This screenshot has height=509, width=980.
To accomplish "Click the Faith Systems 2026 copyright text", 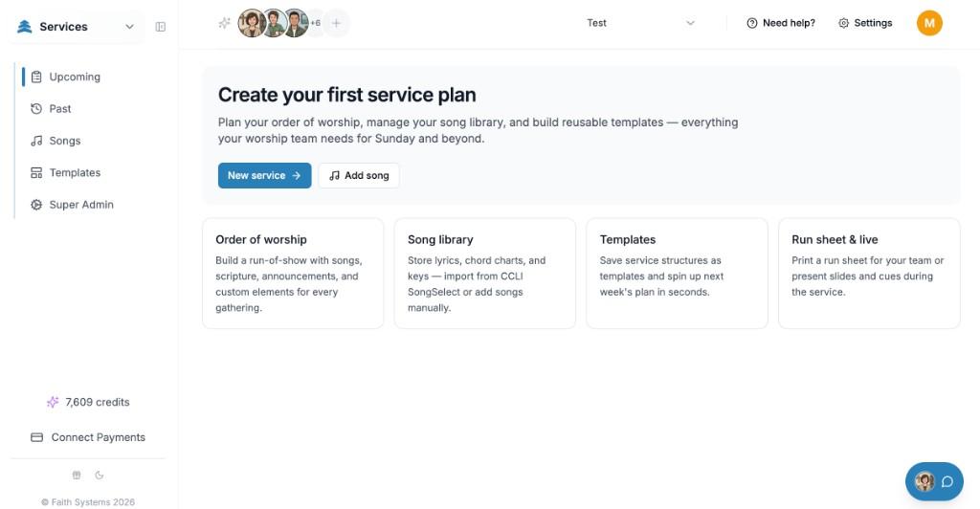I will coord(88,502).
